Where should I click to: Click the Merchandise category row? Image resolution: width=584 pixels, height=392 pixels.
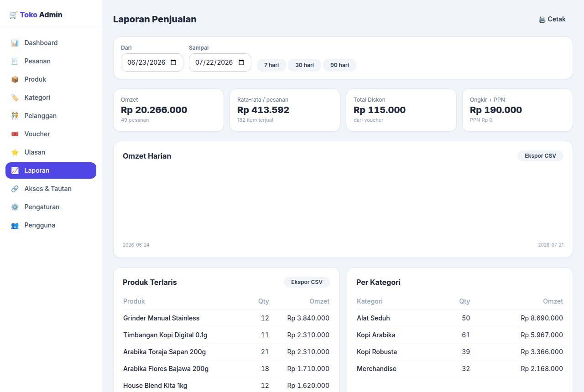point(460,369)
